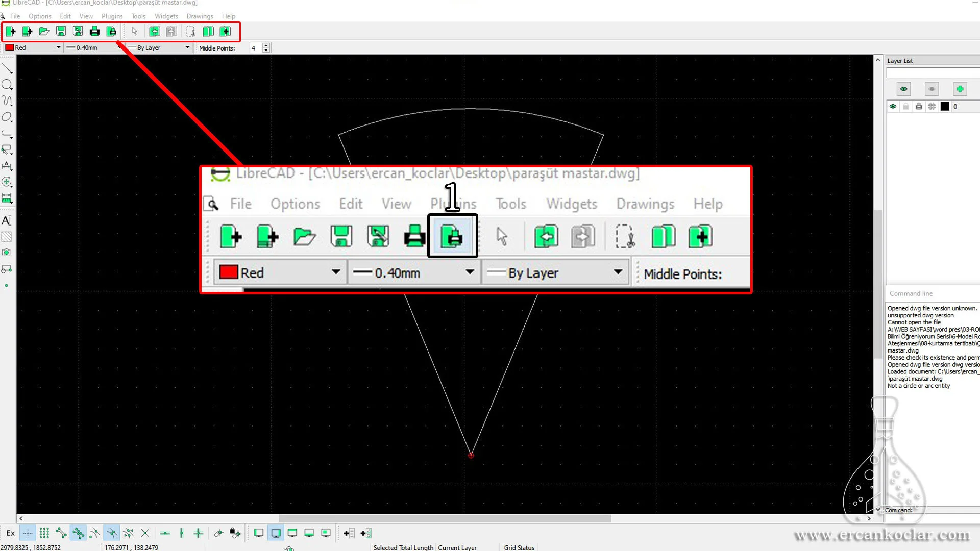Activate the selection pointer tool
The image size is (980, 551).
pos(134,32)
